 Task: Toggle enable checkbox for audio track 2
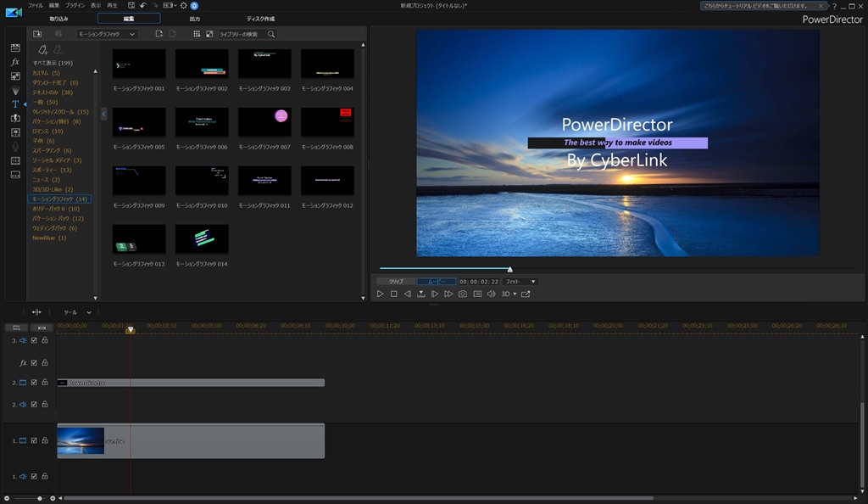tap(34, 405)
